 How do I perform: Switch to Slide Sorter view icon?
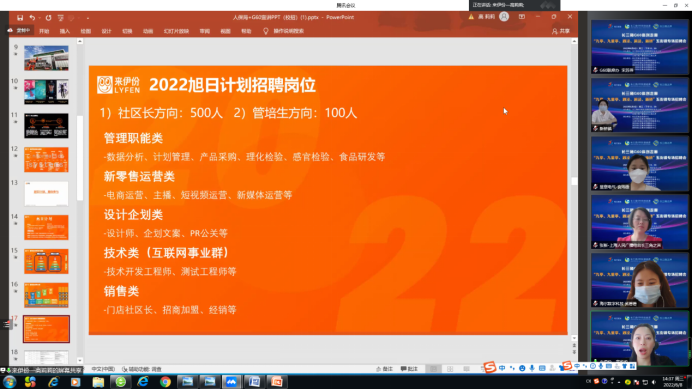pos(450,369)
